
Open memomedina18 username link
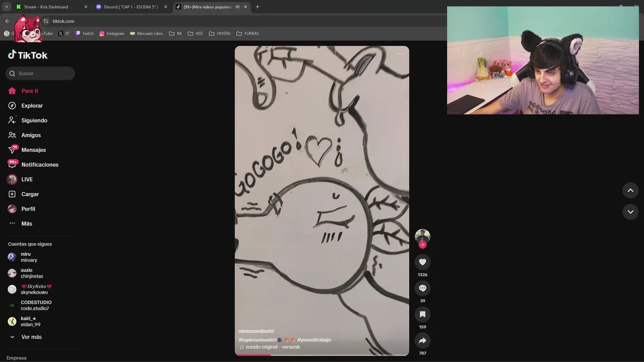pyautogui.click(x=256, y=331)
